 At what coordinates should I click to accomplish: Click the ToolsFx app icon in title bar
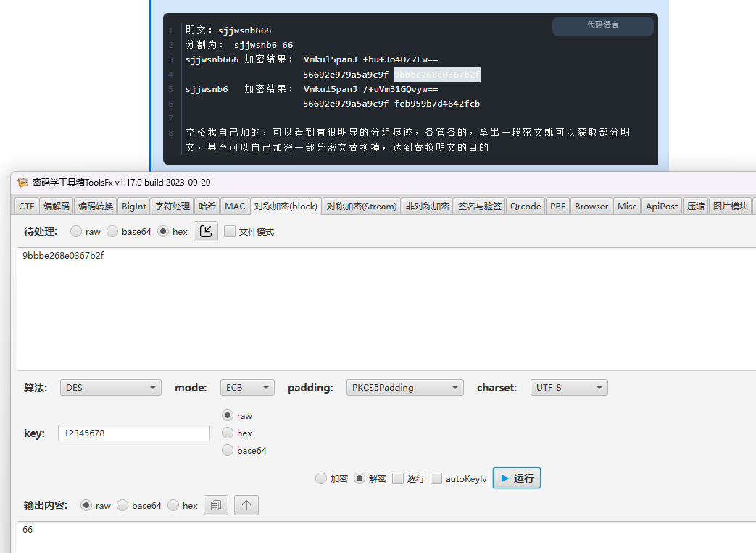click(x=22, y=182)
